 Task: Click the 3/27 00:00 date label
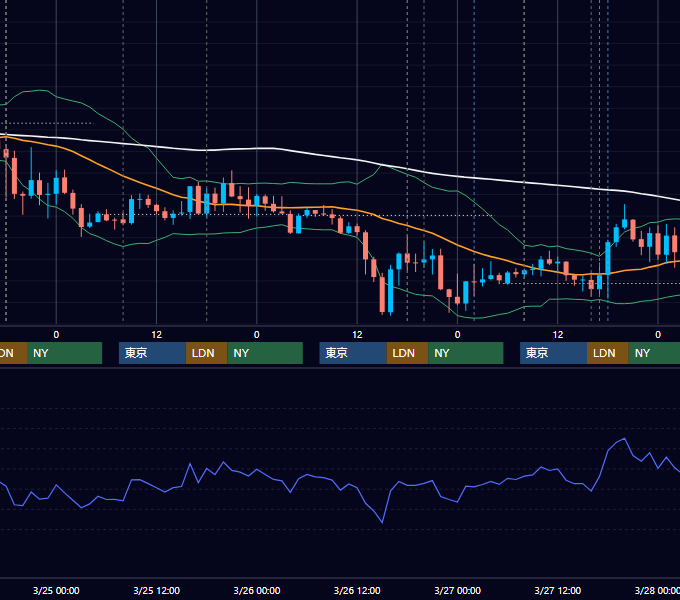click(457, 590)
